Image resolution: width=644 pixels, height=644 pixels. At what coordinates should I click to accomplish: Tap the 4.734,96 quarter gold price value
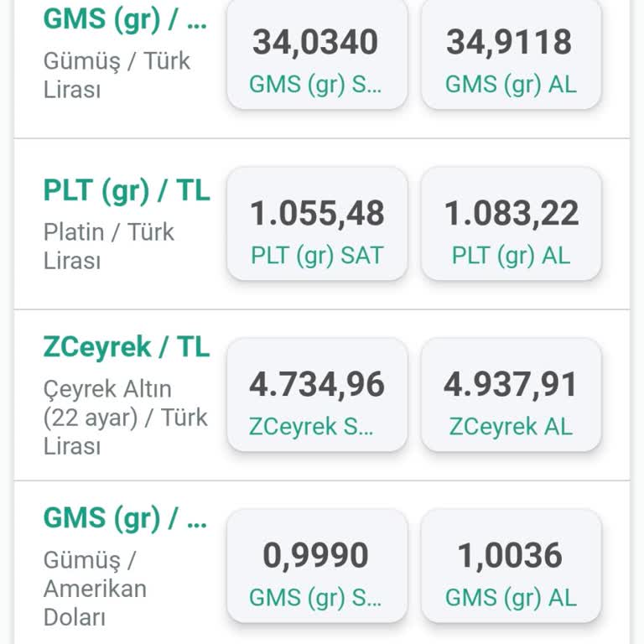[x=317, y=385]
